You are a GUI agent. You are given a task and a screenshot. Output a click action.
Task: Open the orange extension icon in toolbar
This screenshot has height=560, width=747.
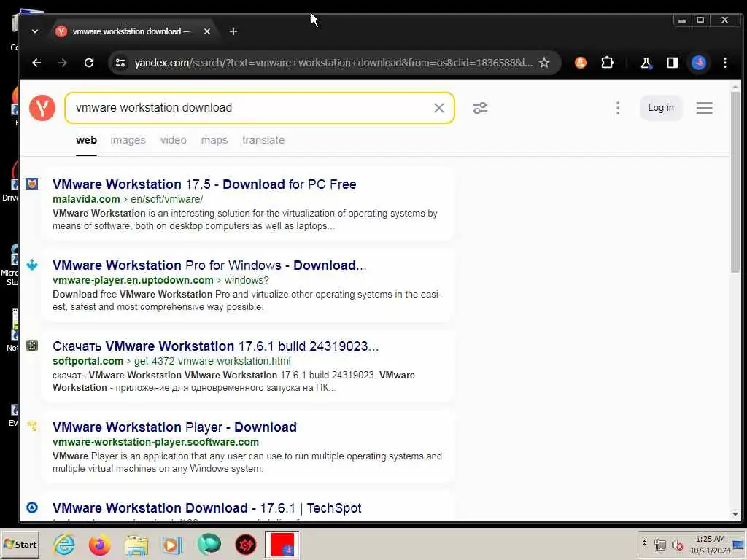pyautogui.click(x=580, y=63)
